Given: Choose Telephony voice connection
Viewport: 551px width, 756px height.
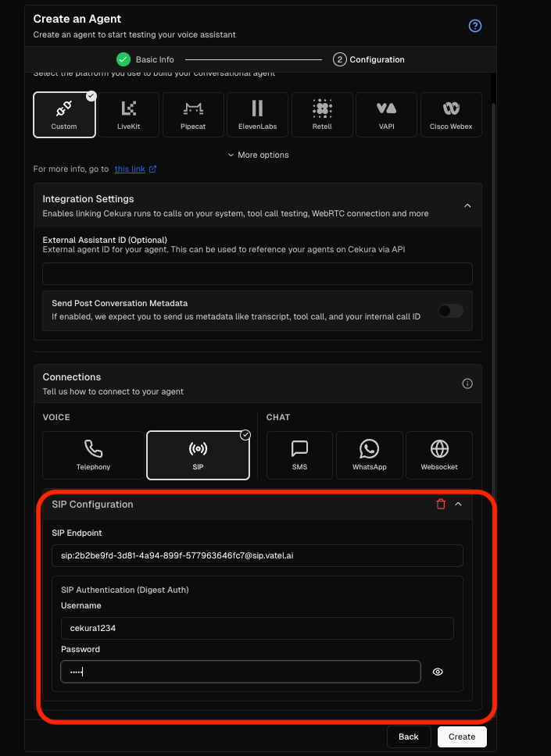Looking at the screenshot, I should [93, 455].
